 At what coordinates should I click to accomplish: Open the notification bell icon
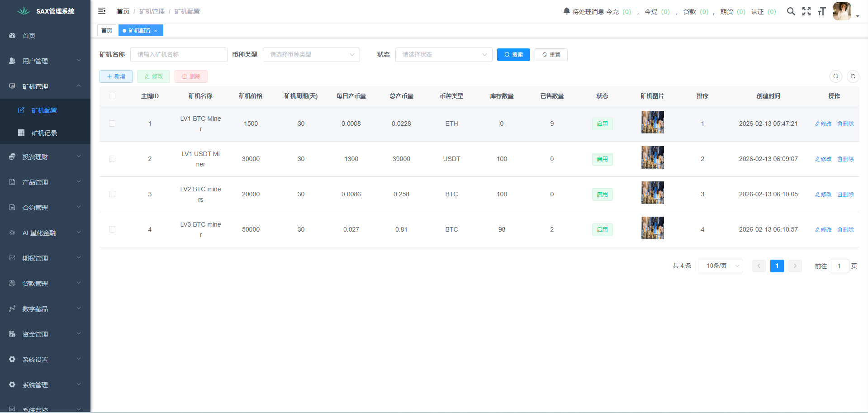[566, 11]
